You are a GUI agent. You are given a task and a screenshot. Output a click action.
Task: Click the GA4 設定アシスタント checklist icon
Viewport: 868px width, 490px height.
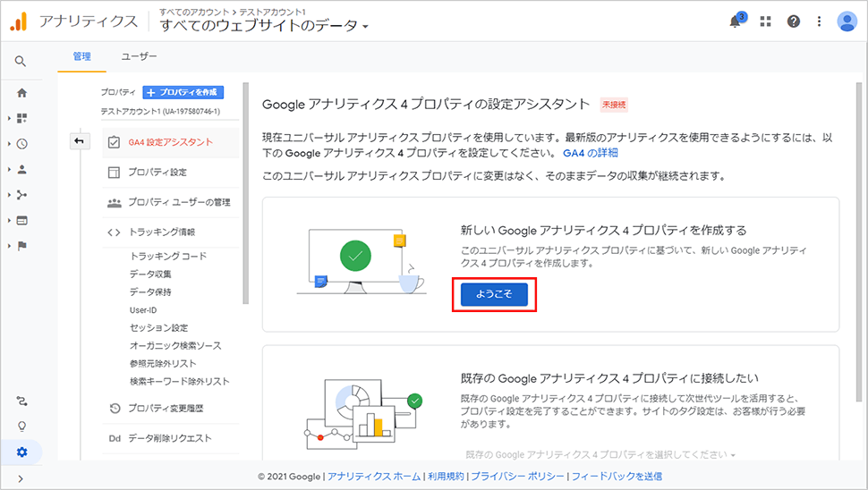coord(114,142)
